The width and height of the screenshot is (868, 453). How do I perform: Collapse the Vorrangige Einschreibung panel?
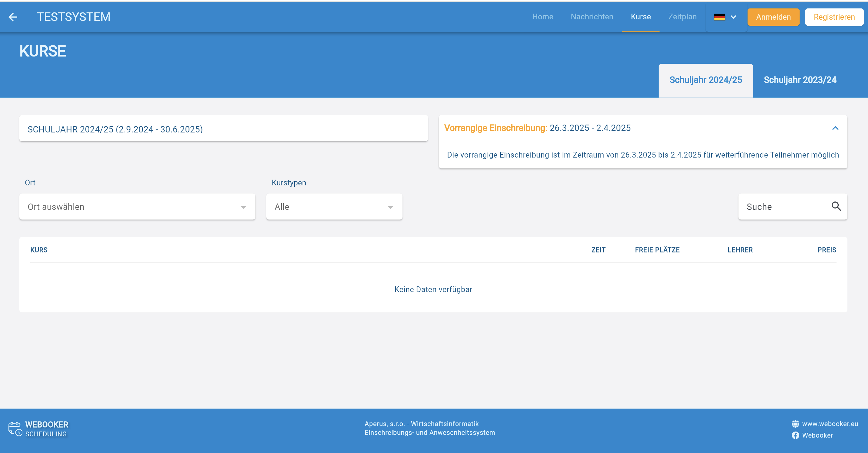coord(835,128)
